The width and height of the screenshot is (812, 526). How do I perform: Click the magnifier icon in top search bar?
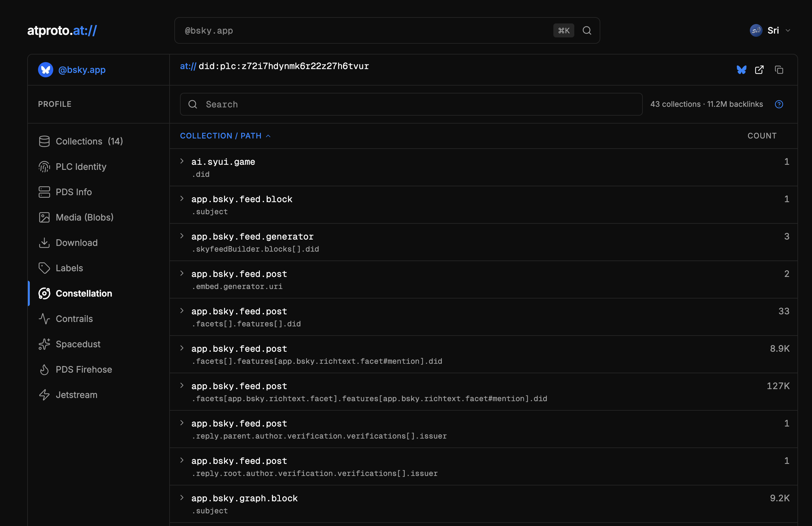tap(587, 30)
